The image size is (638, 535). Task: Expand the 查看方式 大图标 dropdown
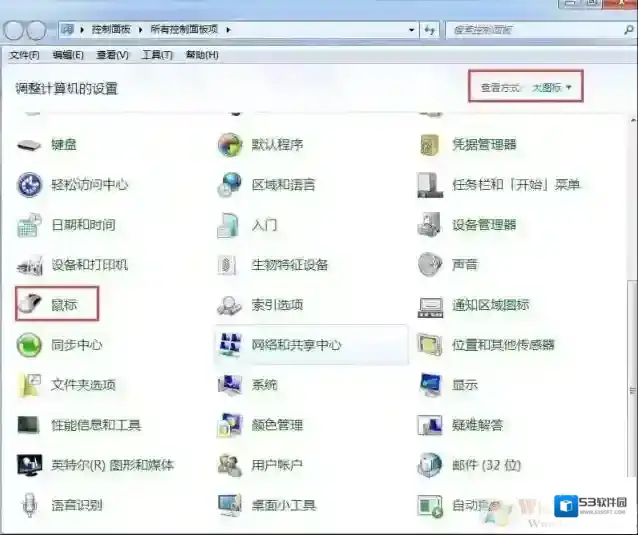tap(553, 88)
